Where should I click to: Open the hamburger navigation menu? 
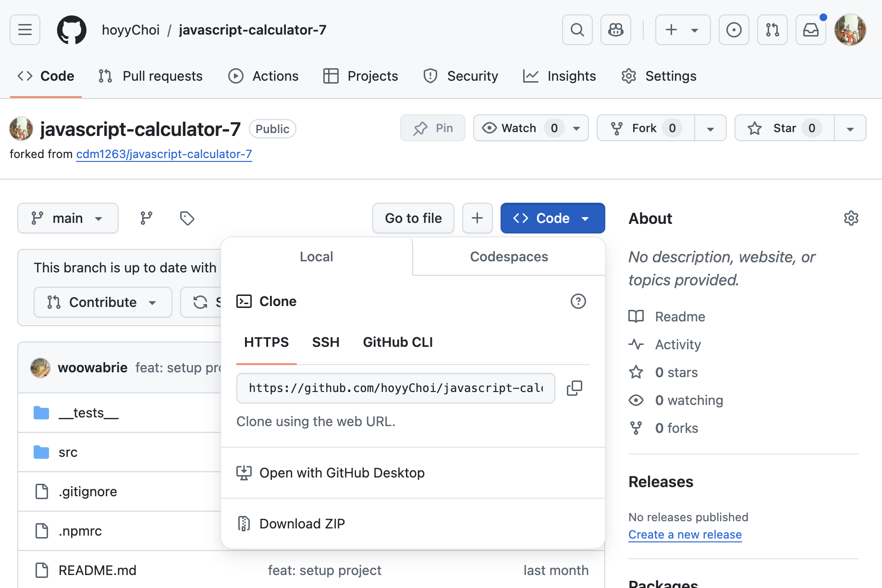25,30
